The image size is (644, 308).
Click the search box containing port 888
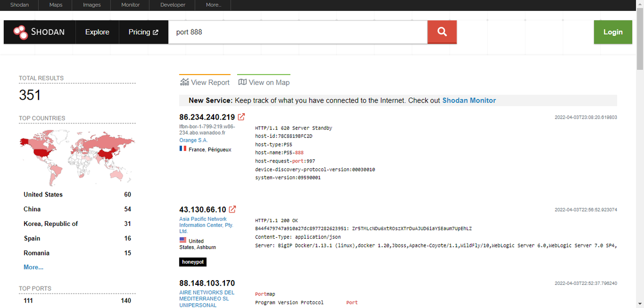click(x=298, y=32)
